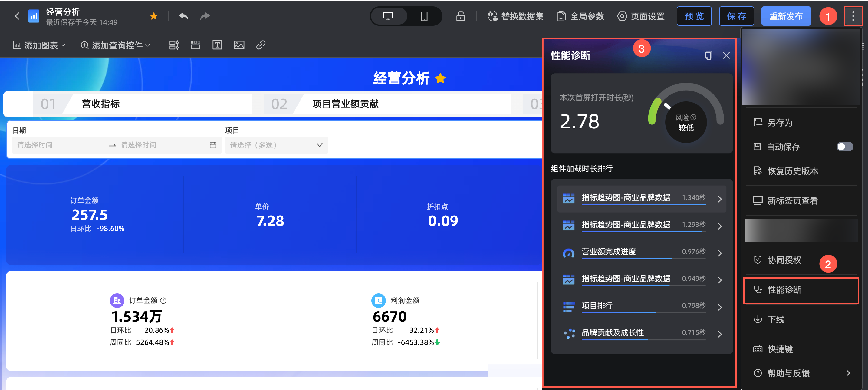The height and width of the screenshot is (390, 868).
Task: Insert an image widget
Action: 239,45
